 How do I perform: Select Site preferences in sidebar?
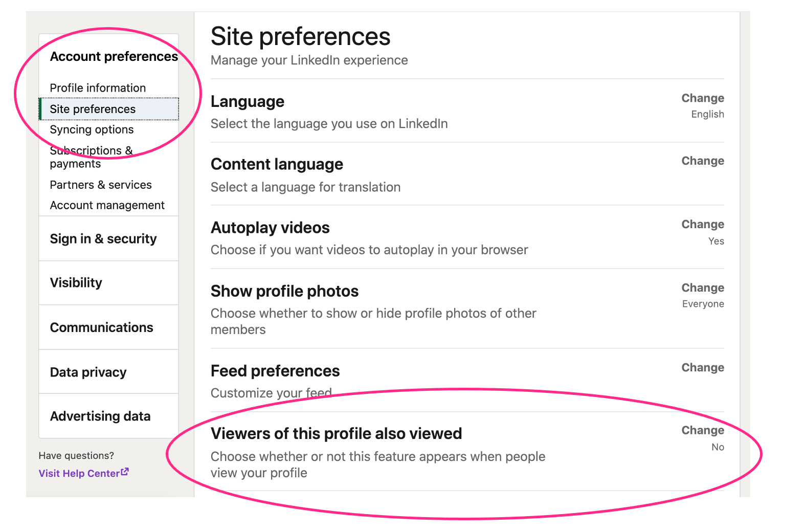coord(109,109)
